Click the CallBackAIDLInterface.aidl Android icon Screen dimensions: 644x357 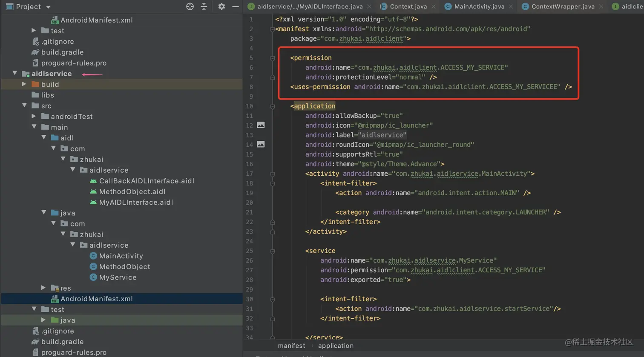[93, 181]
